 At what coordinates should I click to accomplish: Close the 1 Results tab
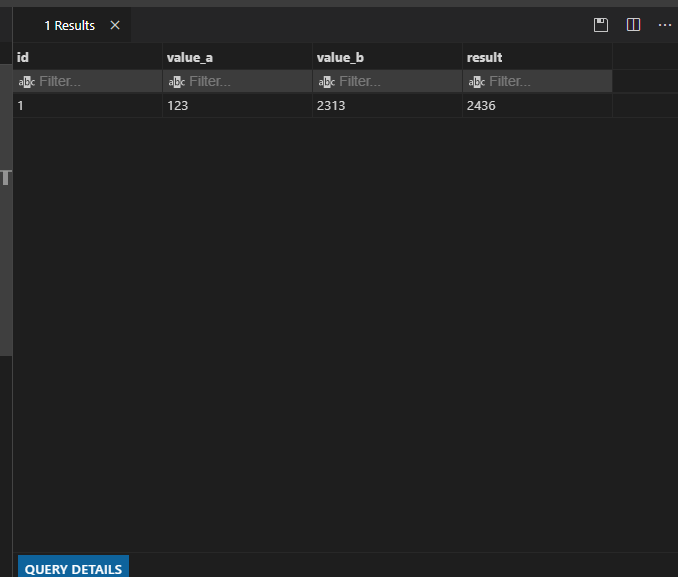115,26
